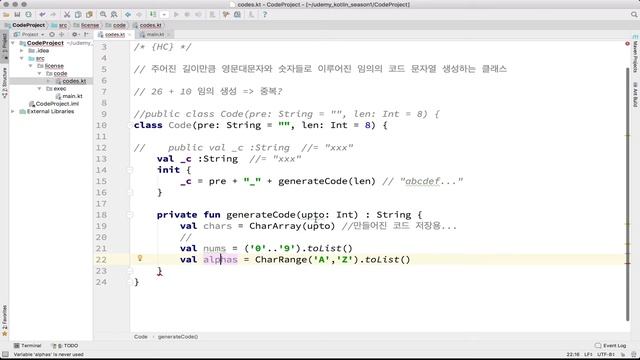Collapse the CodeProject root tree node
Viewport: 640px width, 360px height.
[13, 43]
